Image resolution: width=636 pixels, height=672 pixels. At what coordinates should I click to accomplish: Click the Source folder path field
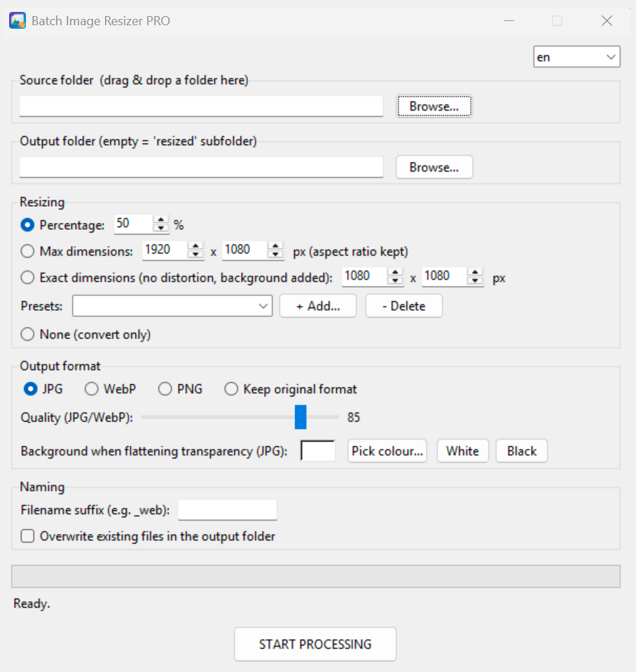click(201, 106)
